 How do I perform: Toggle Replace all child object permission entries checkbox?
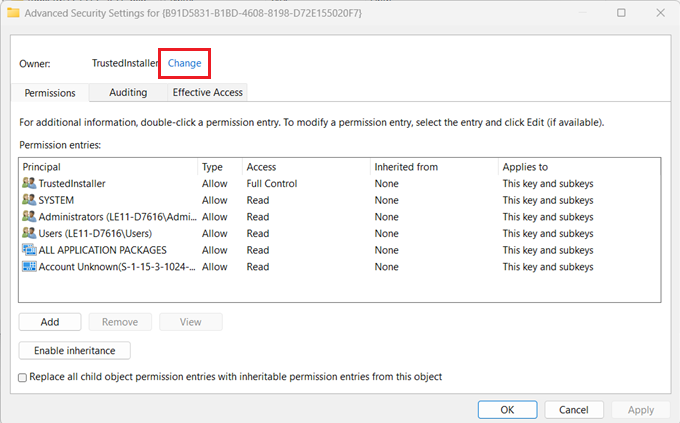(23, 377)
